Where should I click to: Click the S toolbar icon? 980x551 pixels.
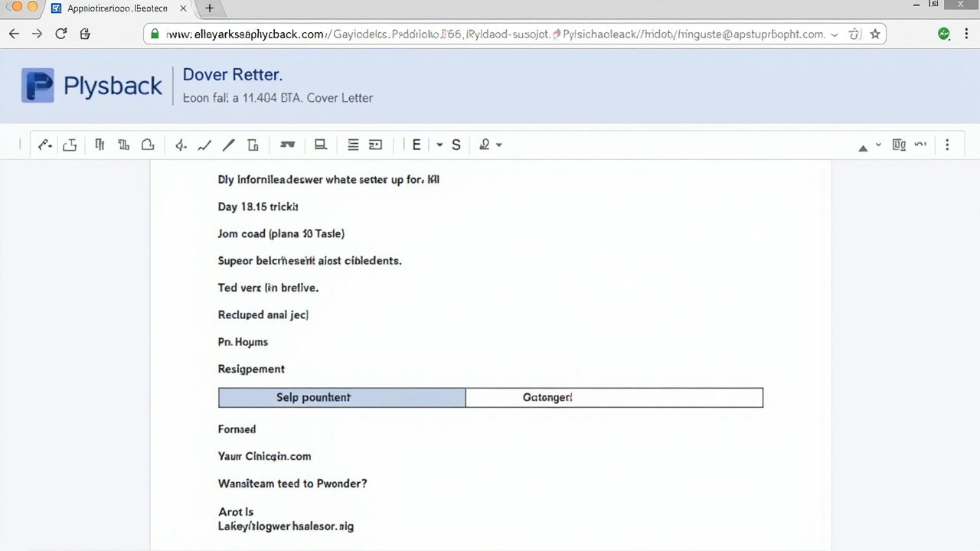456,145
